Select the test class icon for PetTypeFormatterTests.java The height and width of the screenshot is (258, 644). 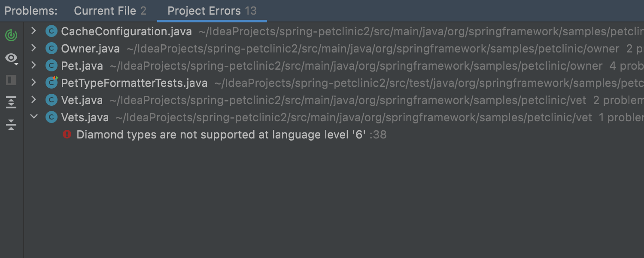coord(51,83)
